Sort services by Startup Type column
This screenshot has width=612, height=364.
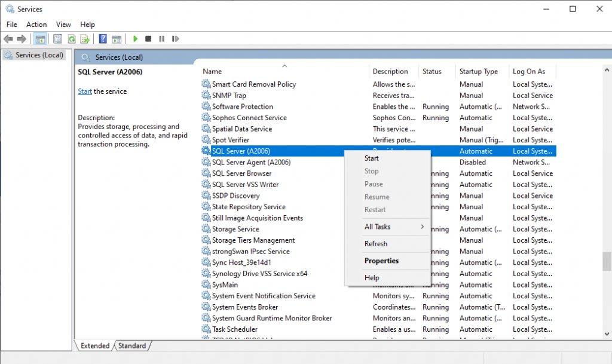479,71
